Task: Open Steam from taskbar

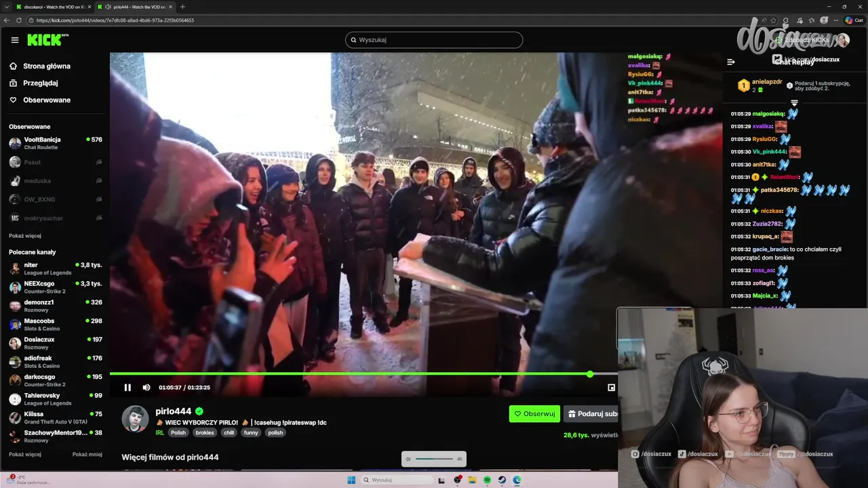Action: point(502,480)
